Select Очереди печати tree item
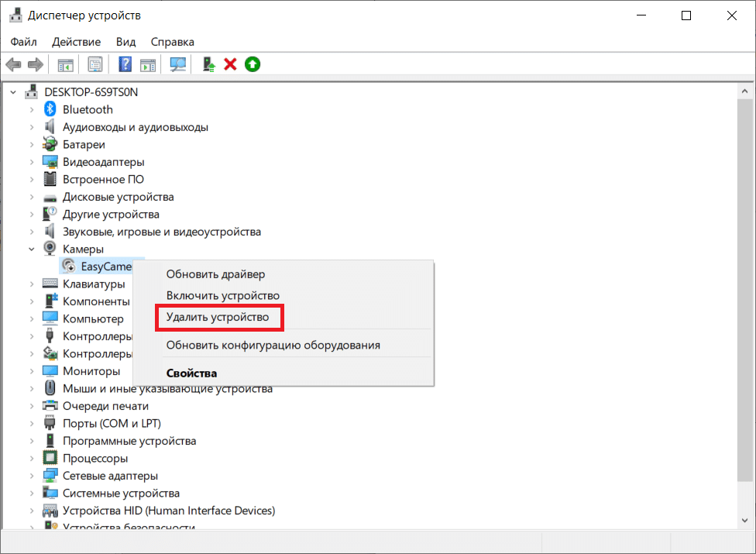Screen dimensions: 756x554 click(105, 406)
